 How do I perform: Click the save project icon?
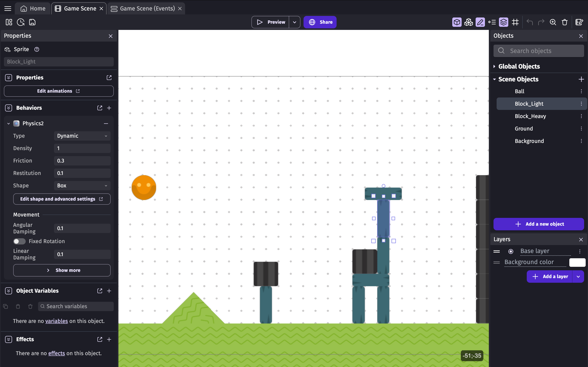pyautogui.click(x=32, y=22)
